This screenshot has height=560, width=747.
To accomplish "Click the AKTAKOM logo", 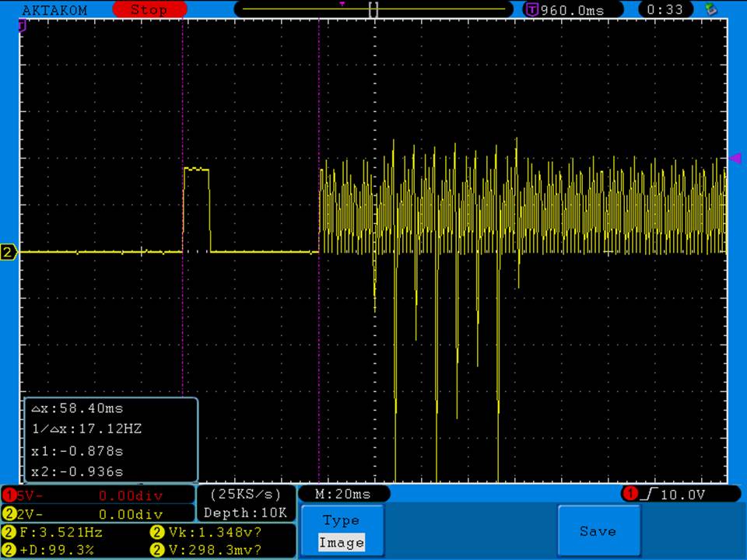I will click(54, 10).
